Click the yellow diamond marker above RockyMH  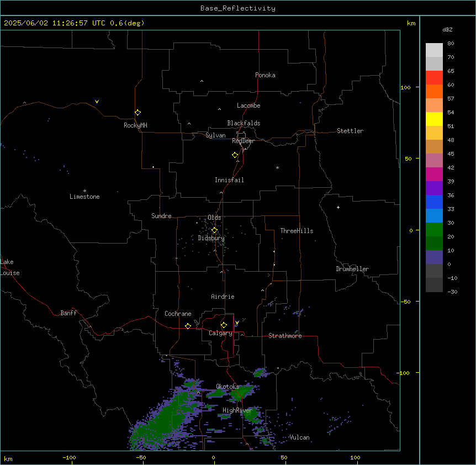point(138,113)
